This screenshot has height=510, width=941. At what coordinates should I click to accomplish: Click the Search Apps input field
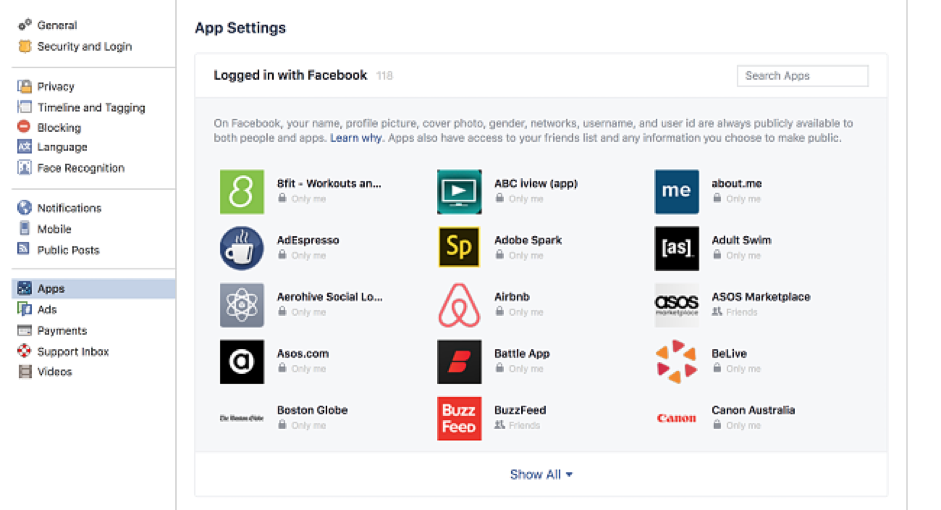coord(802,76)
